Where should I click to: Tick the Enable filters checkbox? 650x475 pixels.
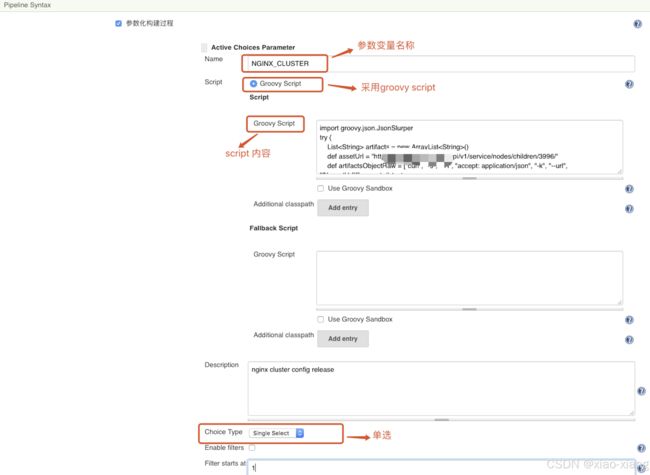coord(252,448)
